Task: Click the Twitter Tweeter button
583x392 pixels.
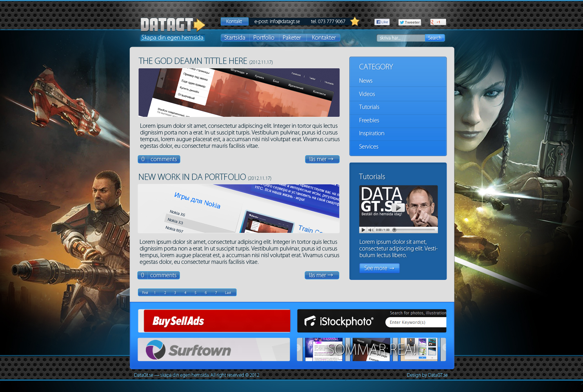Action: point(410,22)
